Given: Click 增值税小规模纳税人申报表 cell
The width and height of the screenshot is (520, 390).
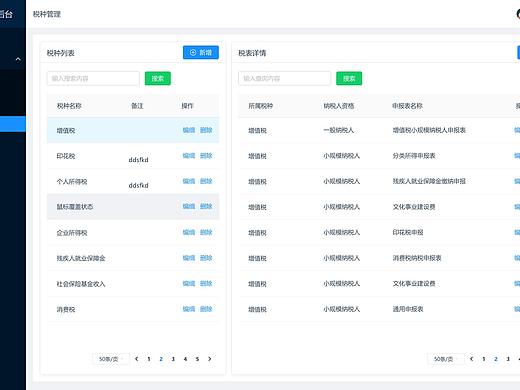Looking at the screenshot, I should [x=429, y=130].
